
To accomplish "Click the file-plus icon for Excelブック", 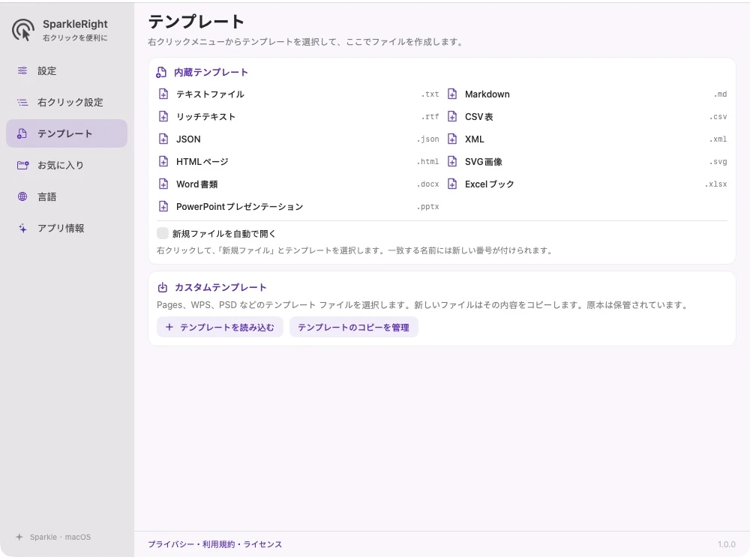I will point(452,184).
